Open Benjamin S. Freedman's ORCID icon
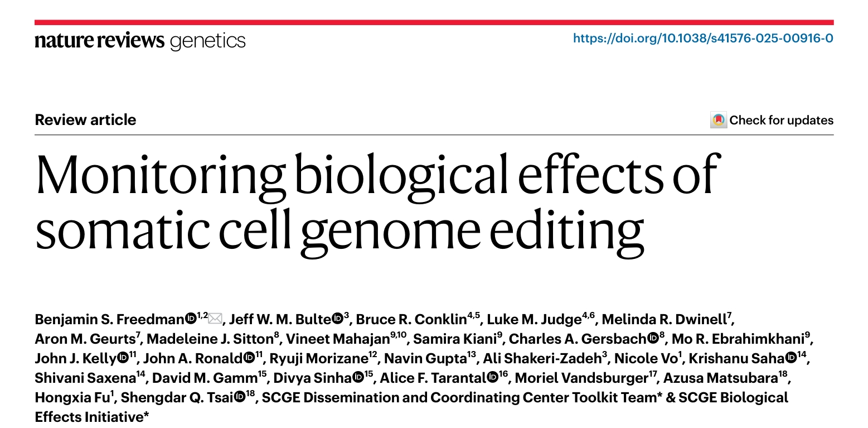The image size is (868, 428). 190,319
